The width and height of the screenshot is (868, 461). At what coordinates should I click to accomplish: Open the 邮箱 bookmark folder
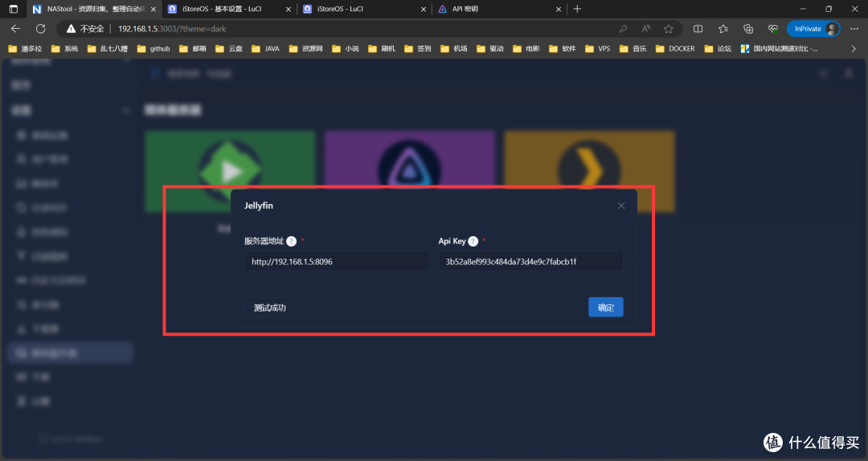point(193,49)
